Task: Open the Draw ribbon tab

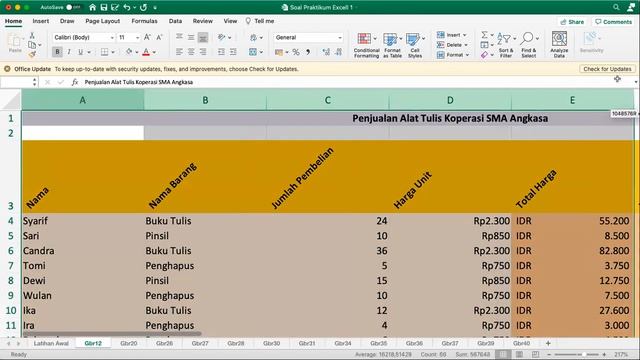Action: (67, 21)
